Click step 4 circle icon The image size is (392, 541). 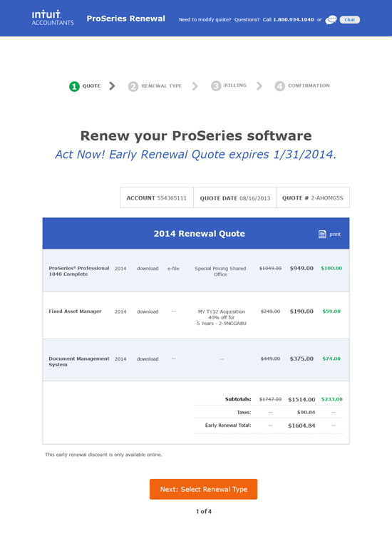[280, 86]
